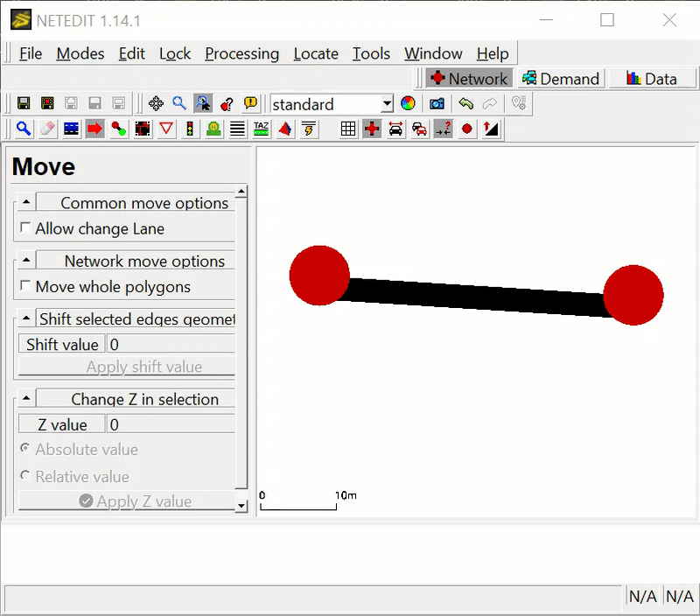Toggle tooltips with the yellow speech bubble
700x616 pixels.
click(x=250, y=103)
